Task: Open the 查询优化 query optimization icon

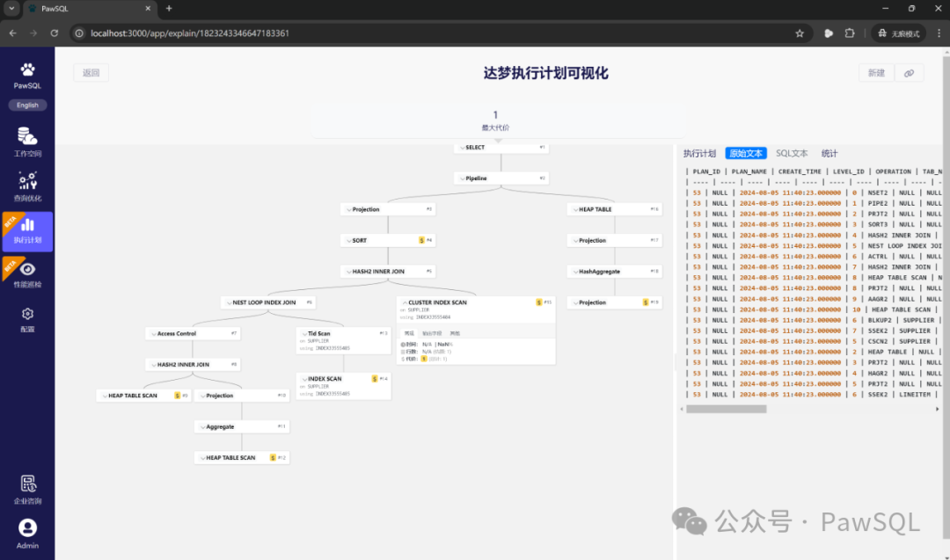Action: 27,181
